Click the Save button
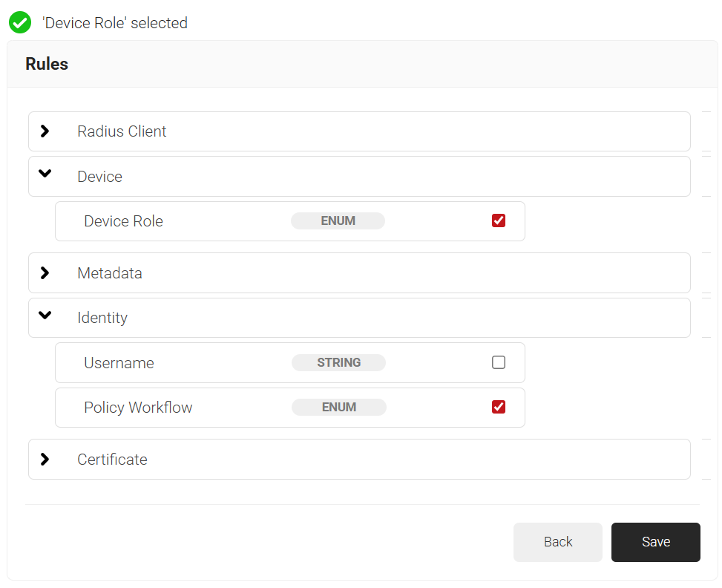Viewport: 722px width, 588px height. 655,542
